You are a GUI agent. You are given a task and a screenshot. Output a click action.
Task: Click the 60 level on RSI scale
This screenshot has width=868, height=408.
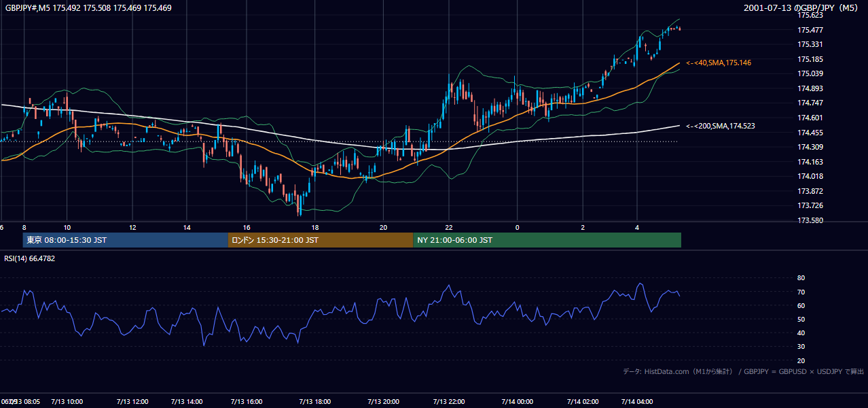pos(801,305)
